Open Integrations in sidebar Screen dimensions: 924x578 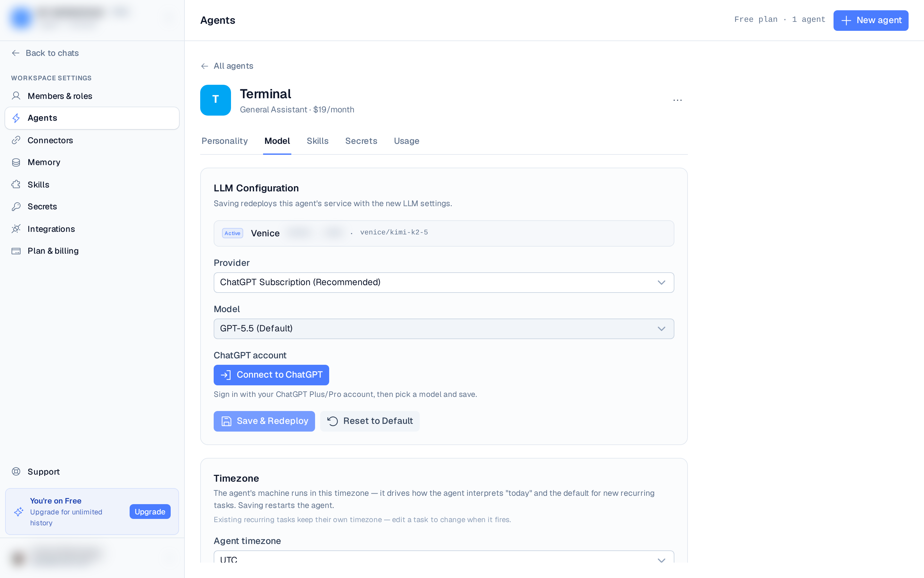click(x=92, y=229)
